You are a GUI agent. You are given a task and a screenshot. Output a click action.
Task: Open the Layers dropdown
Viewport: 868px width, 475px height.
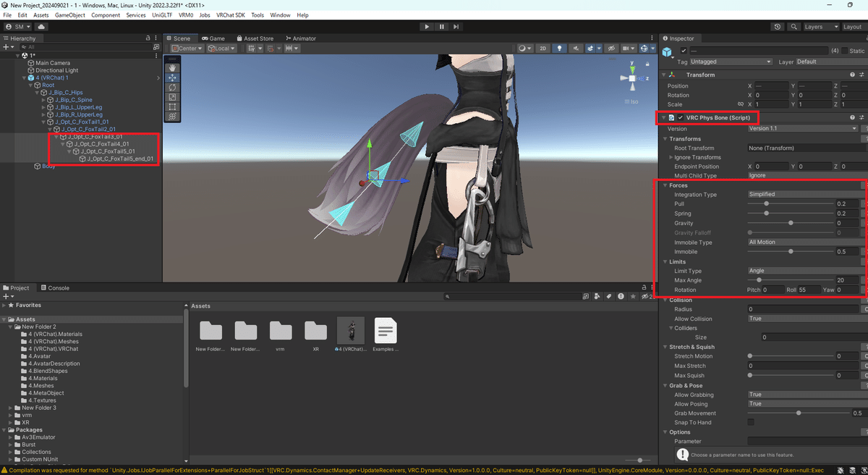[820, 27]
